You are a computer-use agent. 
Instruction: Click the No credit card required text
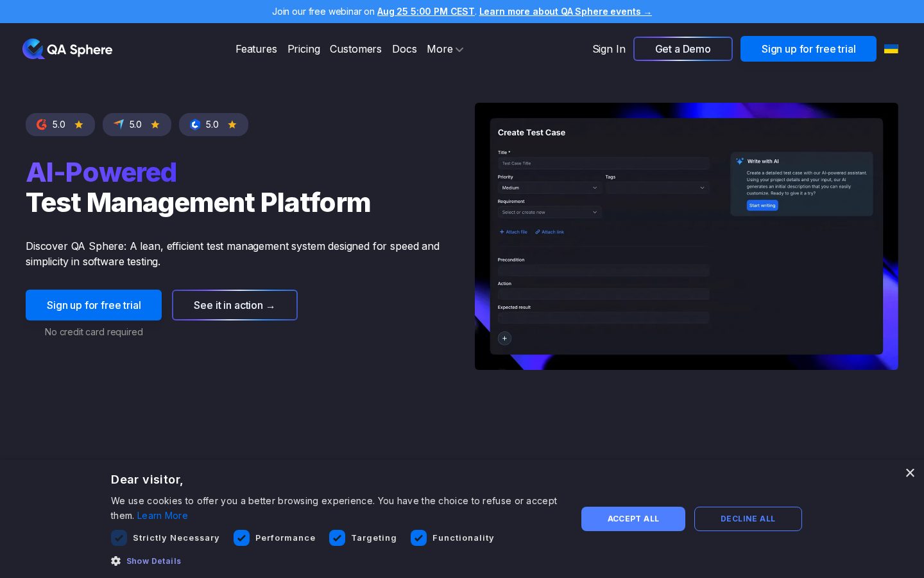94,332
